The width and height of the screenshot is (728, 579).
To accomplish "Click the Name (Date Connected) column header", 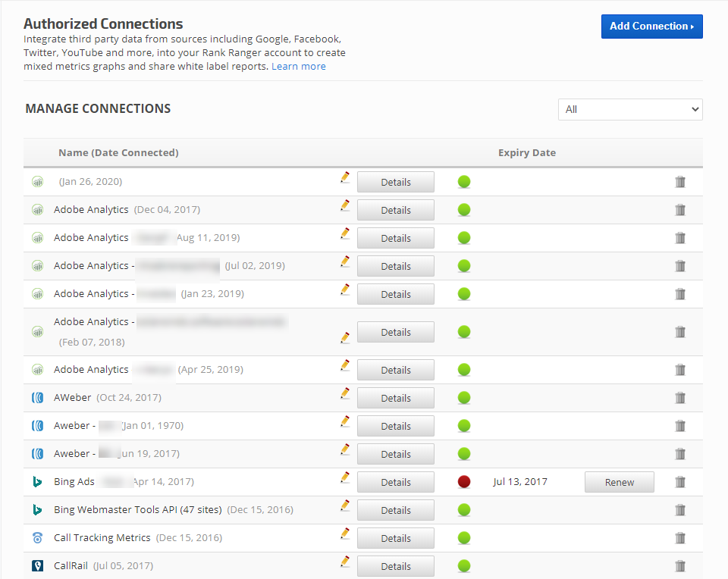I will tap(118, 152).
